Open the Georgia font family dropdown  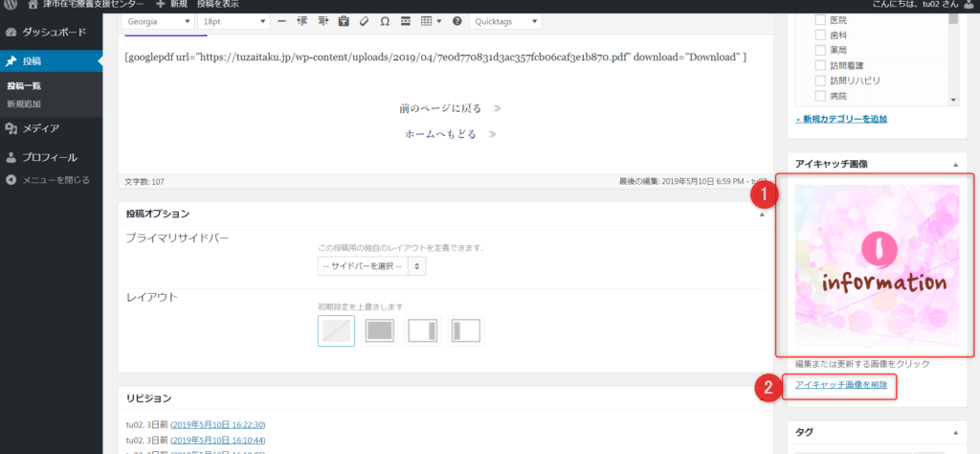pos(158,21)
